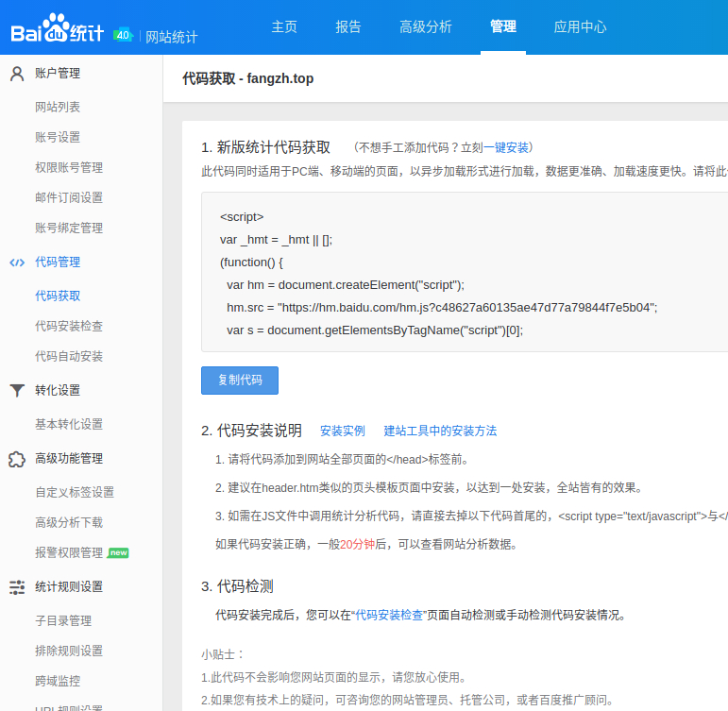The height and width of the screenshot is (711, 728).
Task: Click the 账户管理 user icon
Action: (17, 74)
